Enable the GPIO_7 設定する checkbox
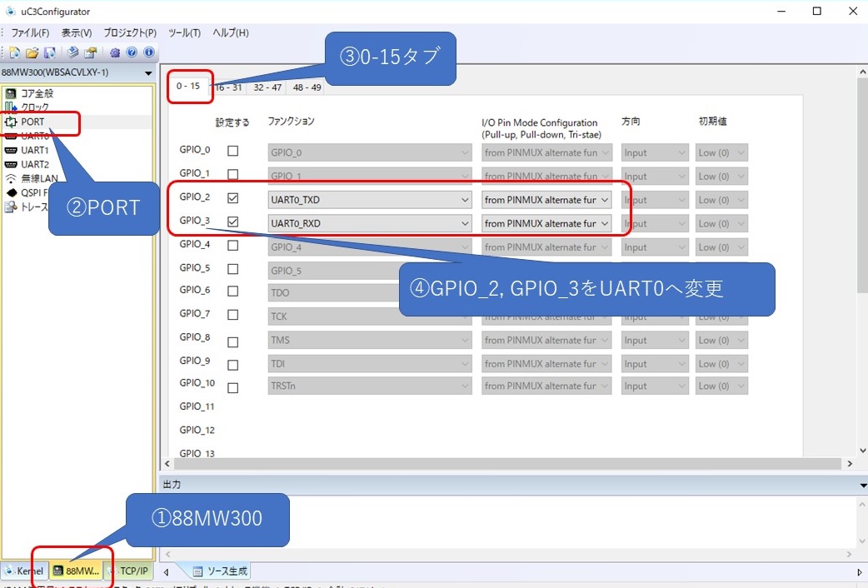This screenshot has width=868, height=588. tap(233, 315)
